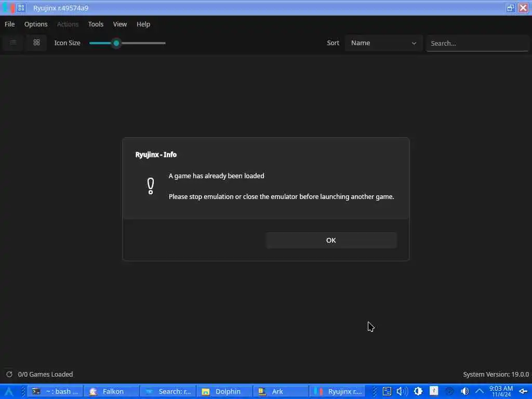Image resolution: width=532 pixels, height=399 pixels.
Task: Open the removable device tray icon
Action: tap(434, 391)
